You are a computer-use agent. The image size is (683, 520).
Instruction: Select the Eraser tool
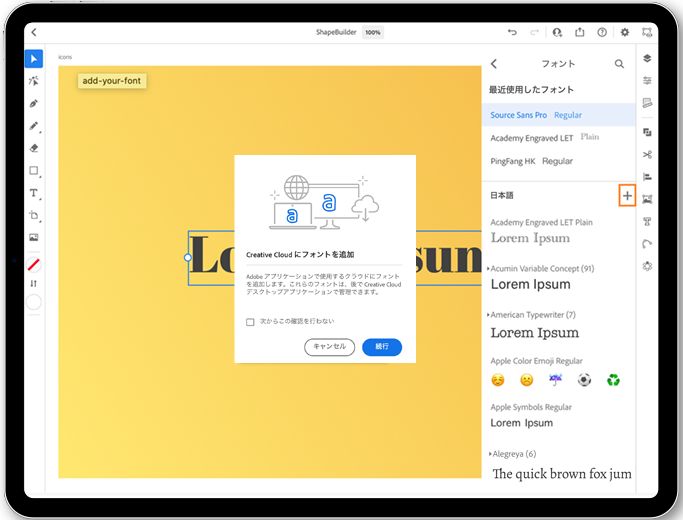(34, 148)
